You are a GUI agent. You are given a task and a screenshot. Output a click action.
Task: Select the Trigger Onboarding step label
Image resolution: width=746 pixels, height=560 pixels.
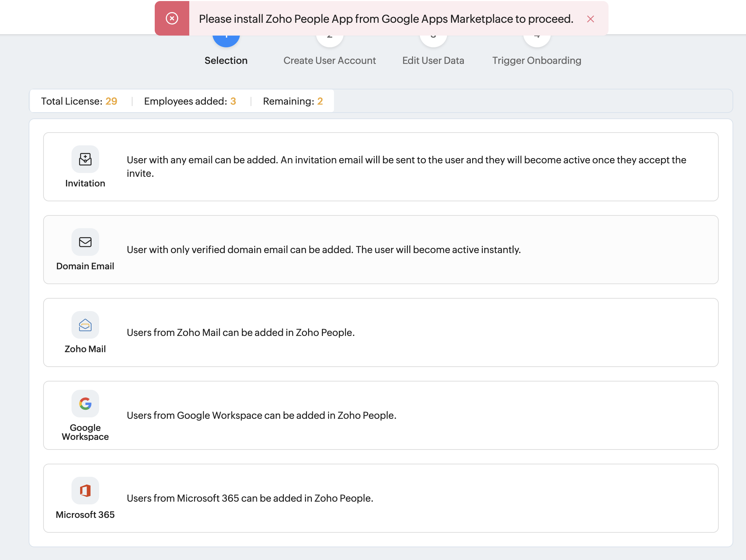pyautogui.click(x=537, y=60)
